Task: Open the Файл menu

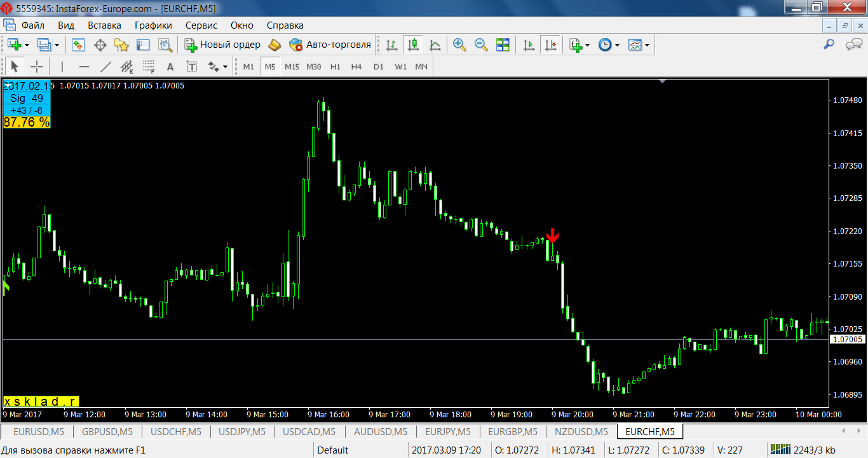Action: (x=33, y=25)
